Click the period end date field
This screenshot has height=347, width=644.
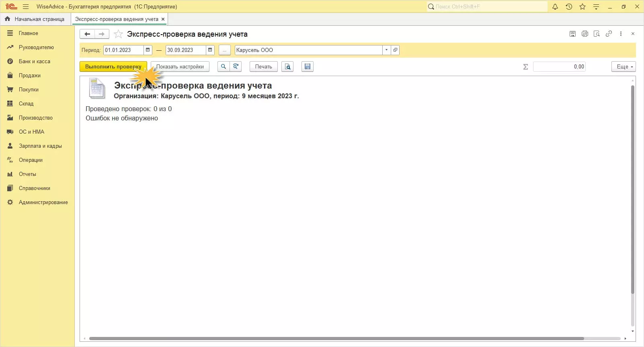(x=186, y=50)
